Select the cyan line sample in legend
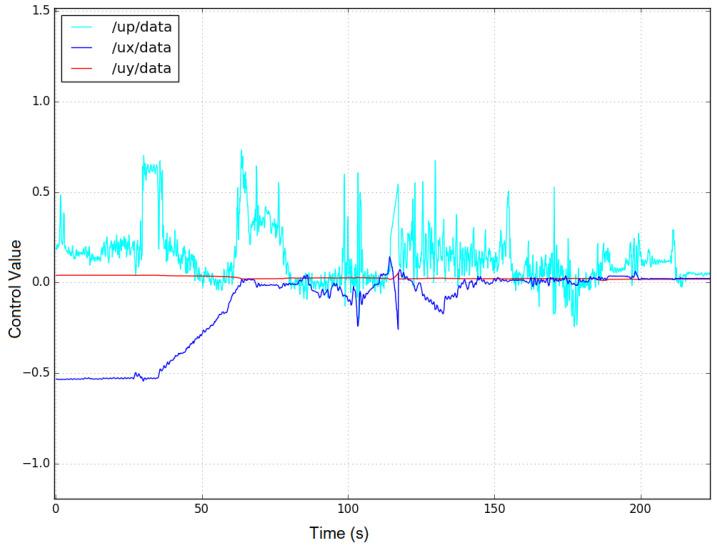This screenshot has height=551, width=717. [x=83, y=29]
